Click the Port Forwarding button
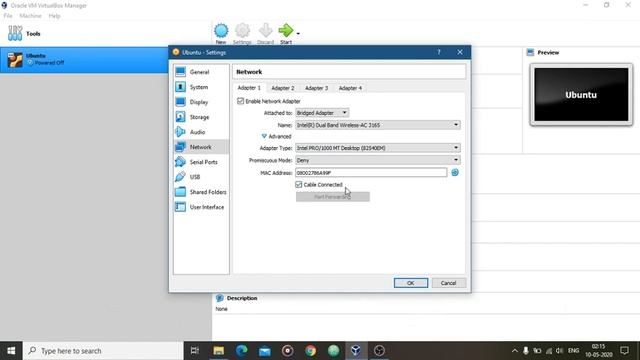 (333, 197)
